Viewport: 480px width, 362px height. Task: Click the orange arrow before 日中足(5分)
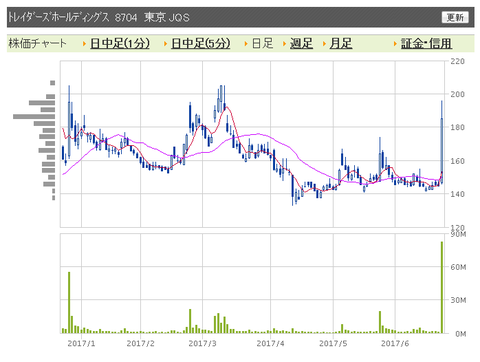[x=165, y=44]
